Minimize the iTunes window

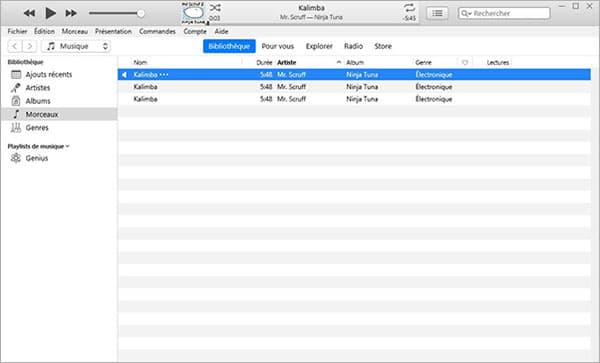[562, 6]
